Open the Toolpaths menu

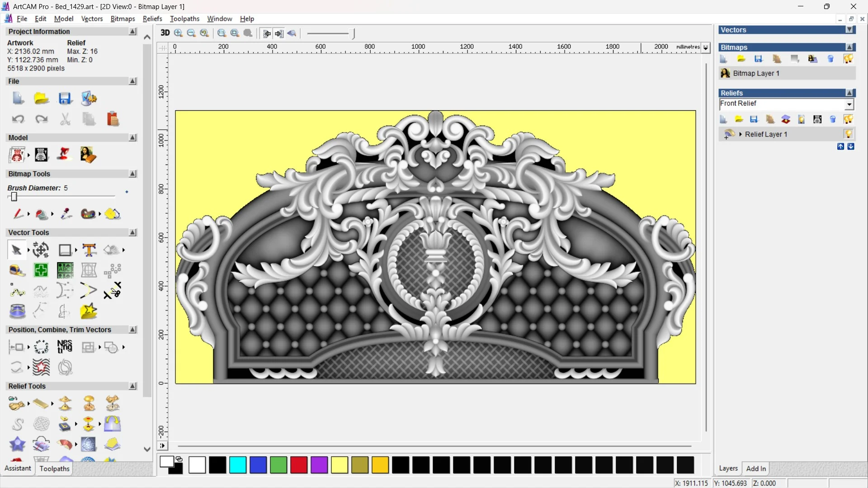pos(184,19)
